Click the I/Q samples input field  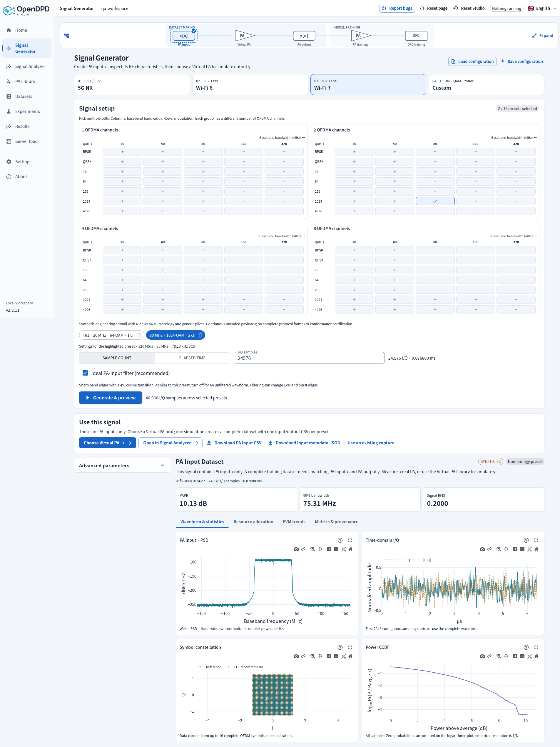(309, 358)
